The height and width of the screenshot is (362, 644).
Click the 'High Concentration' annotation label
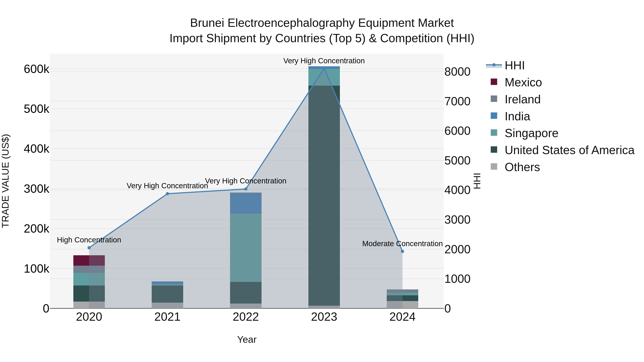89,240
